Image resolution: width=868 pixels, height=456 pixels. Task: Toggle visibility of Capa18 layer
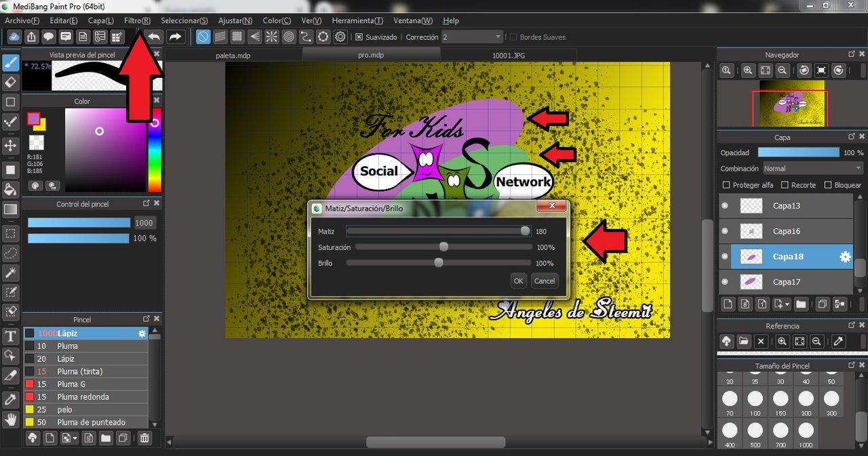pyautogui.click(x=725, y=257)
